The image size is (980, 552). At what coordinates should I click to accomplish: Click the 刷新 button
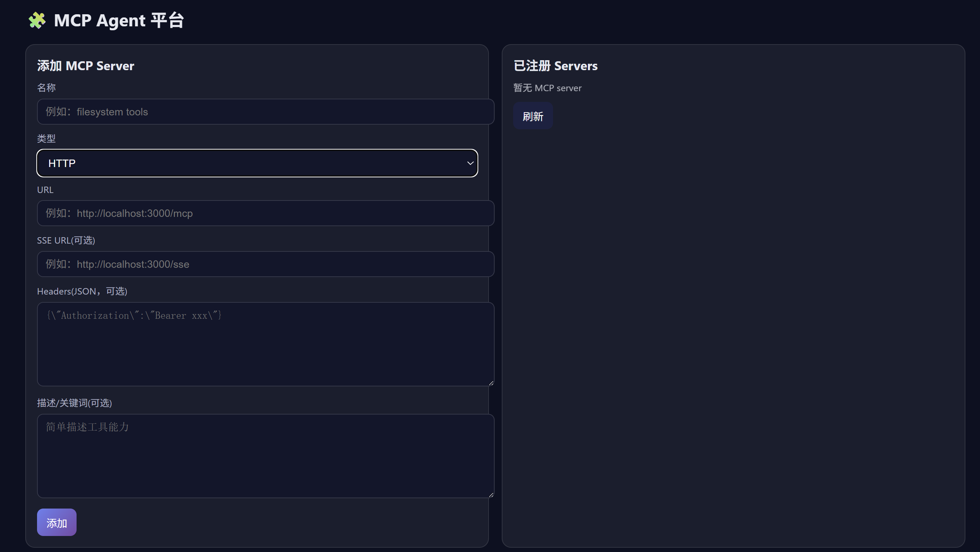tap(533, 116)
